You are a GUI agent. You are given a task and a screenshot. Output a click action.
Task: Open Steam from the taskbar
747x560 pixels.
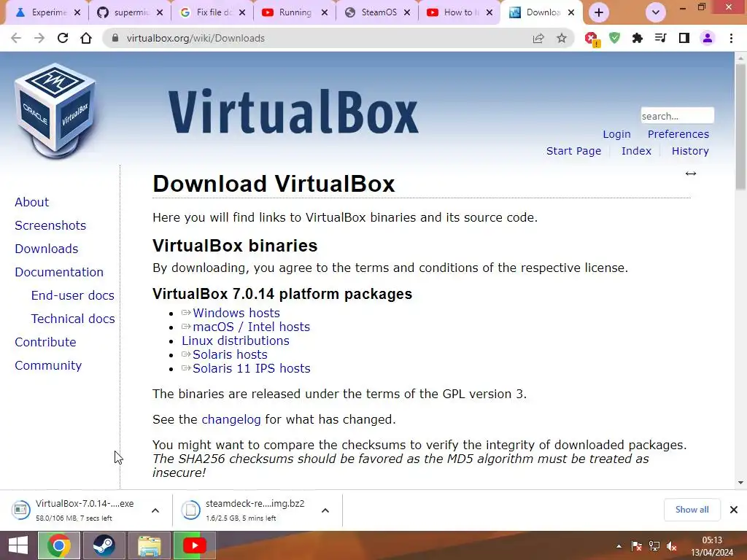[104, 545]
